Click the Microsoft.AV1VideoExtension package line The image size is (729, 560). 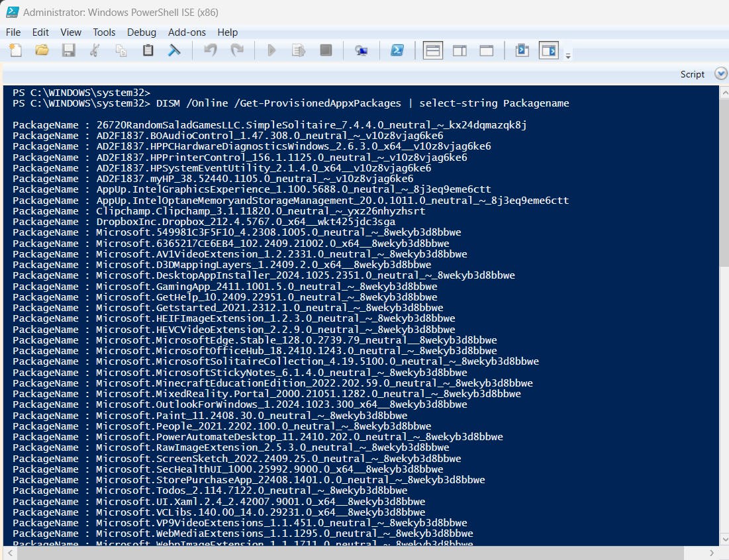pyautogui.click(x=240, y=254)
